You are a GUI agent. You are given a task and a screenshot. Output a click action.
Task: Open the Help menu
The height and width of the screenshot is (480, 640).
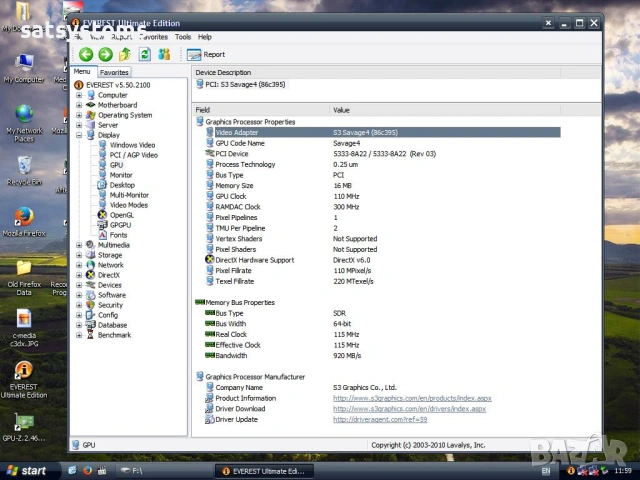(205, 37)
